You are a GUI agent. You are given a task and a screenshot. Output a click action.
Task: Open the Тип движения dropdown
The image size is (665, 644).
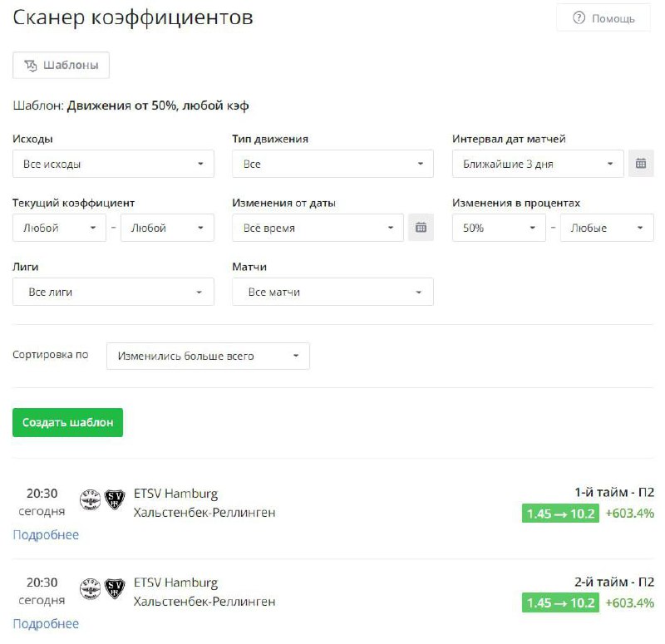332,164
